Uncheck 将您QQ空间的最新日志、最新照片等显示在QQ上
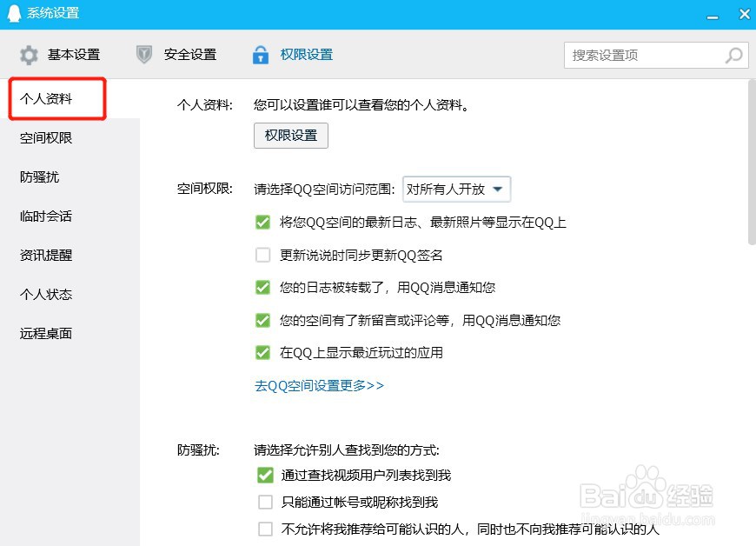 click(x=262, y=223)
